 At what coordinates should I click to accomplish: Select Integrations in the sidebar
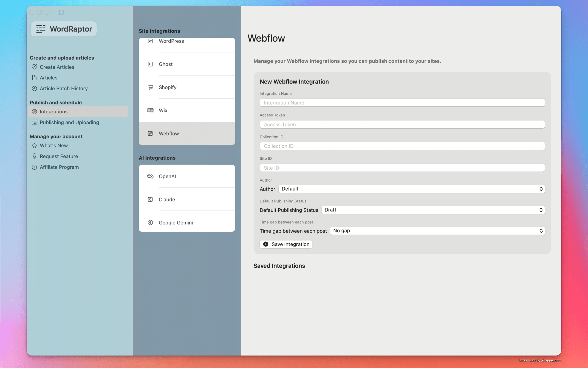point(78,112)
